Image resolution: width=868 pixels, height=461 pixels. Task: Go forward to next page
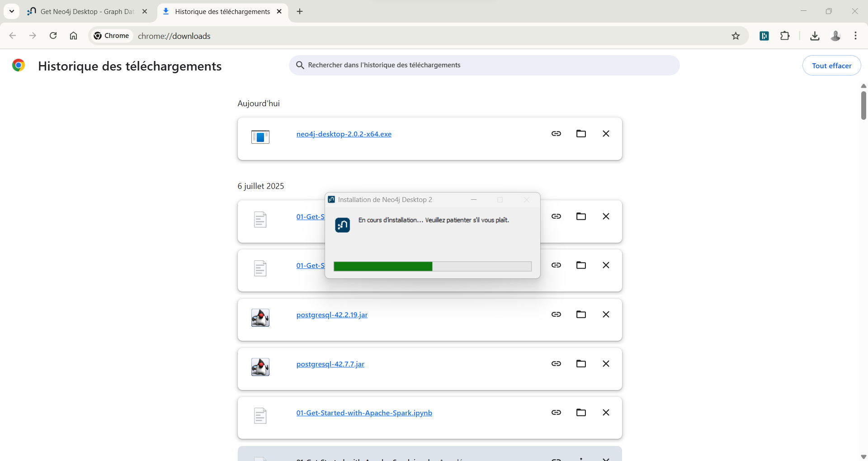33,36
